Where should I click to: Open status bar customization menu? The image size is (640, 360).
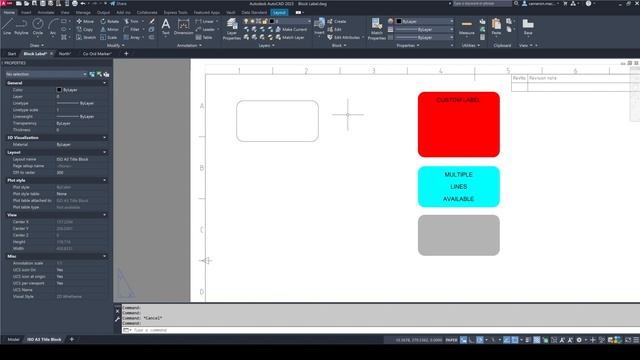(x=636, y=340)
